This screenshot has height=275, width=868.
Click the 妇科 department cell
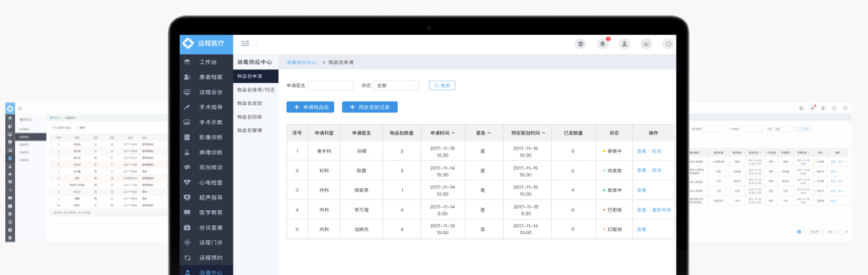[324, 171]
